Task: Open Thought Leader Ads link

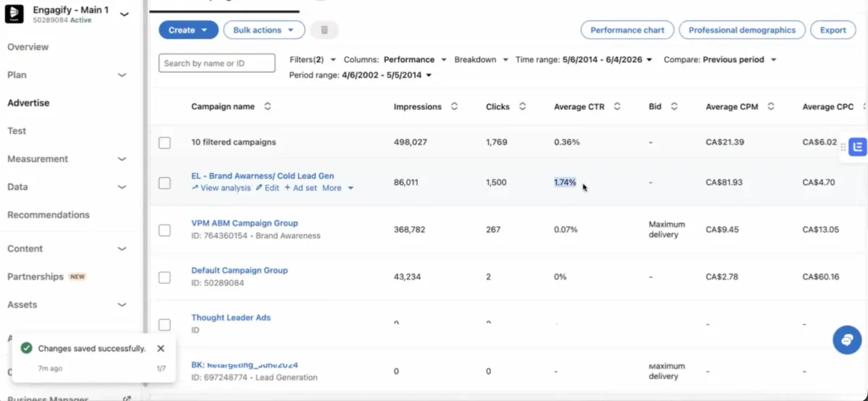Action: [x=231, y=317]
